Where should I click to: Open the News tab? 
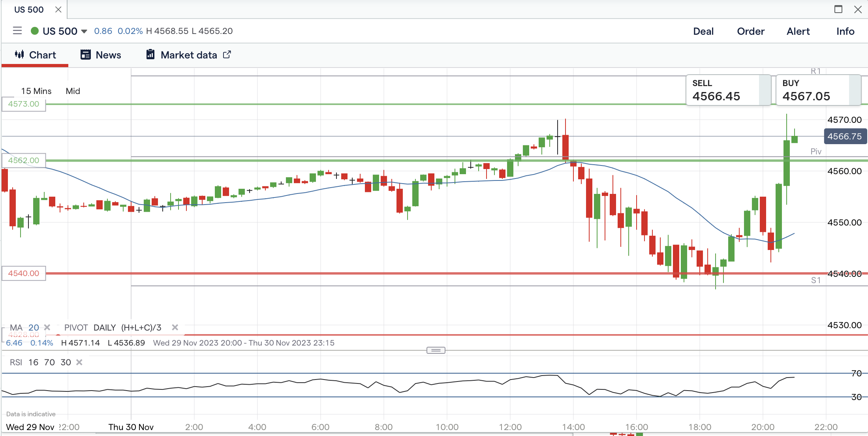[x=101, y=55]
